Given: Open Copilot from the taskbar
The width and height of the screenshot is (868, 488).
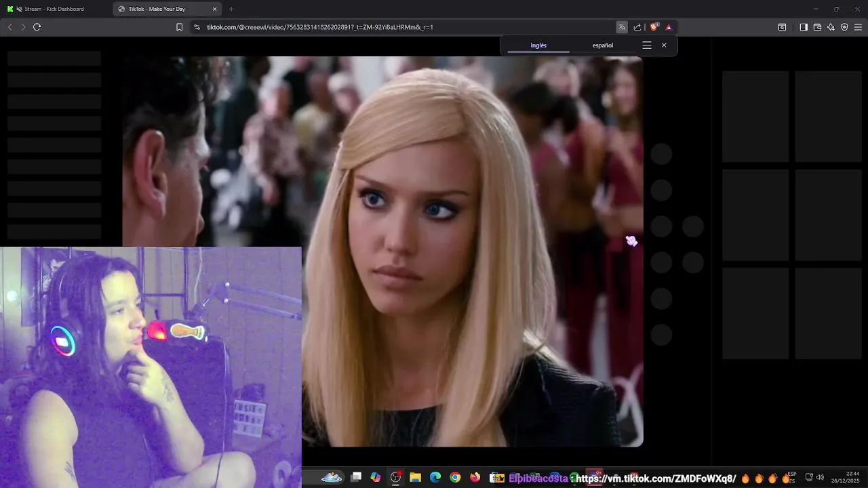Looking at the screenshot, I should [x=376, y=478].
